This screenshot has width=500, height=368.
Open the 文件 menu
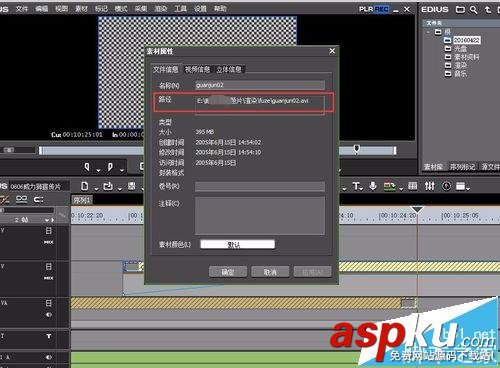[x=22, y=9]
